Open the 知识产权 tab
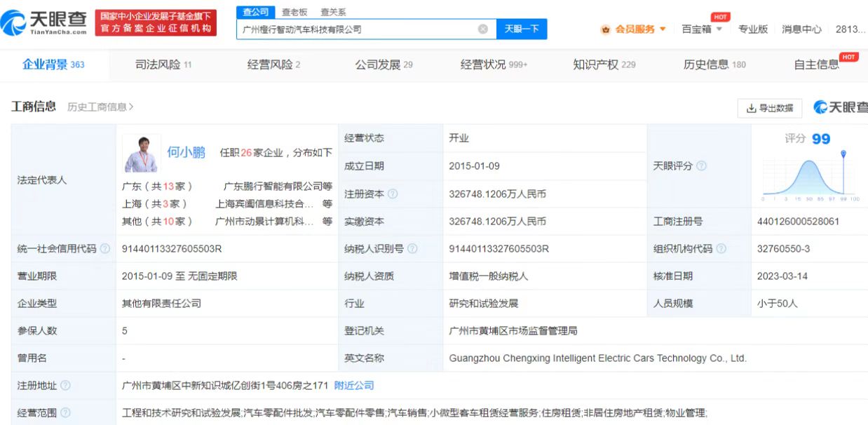 [x=604, y=65]
